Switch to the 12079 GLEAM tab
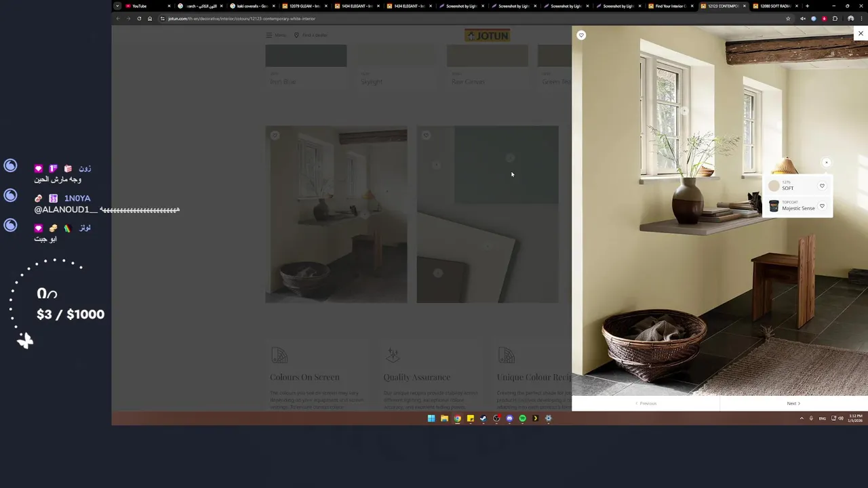The height and width of the screenshot is (488, 868). pos(304,6)
